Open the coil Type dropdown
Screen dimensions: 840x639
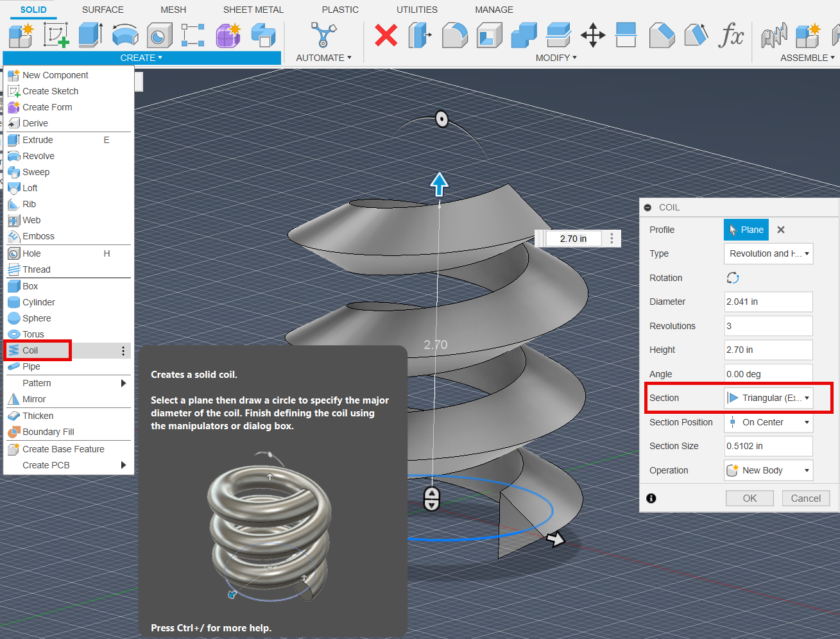[x=769, y=253]
